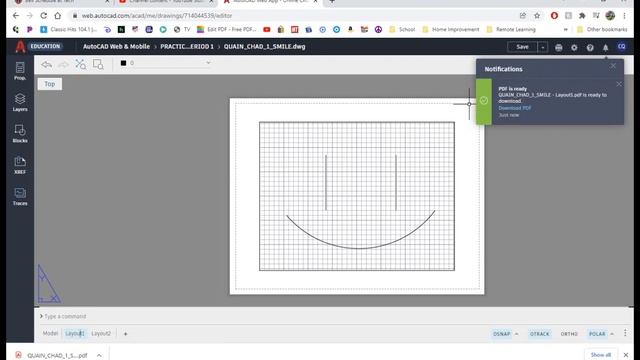The image size is (640, 360).
Task: Open the Blocks panel
Action: click(x=20, y=133)
